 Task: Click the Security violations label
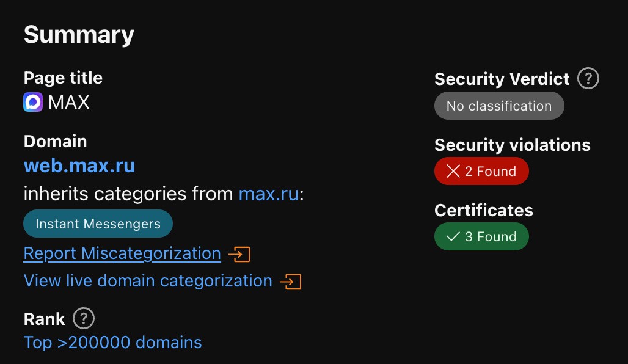[x=513, y=145]
